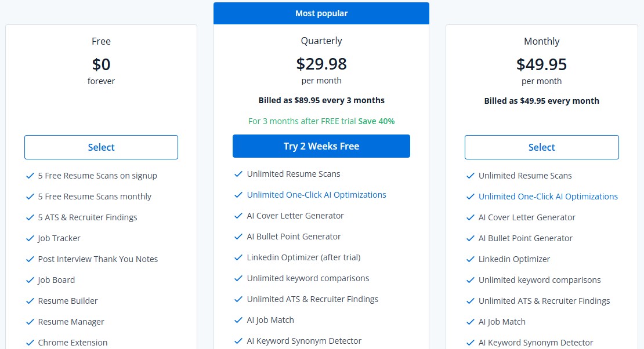Open Unlimited One-Click AI Optimizations in Quarterly plan
The width and height of the screenshot is (644, 349).
(x=316, y=194)
